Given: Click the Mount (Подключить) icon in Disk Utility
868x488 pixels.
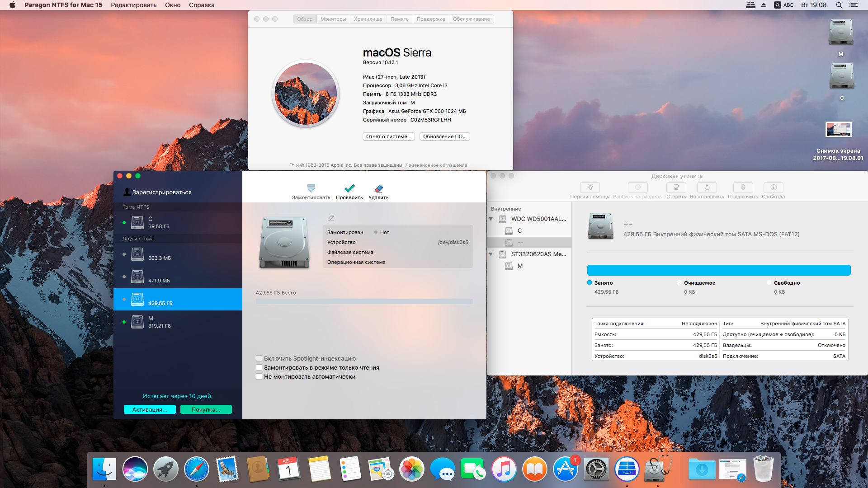Looking at the screenshot, I should click(x=743, y=188).
